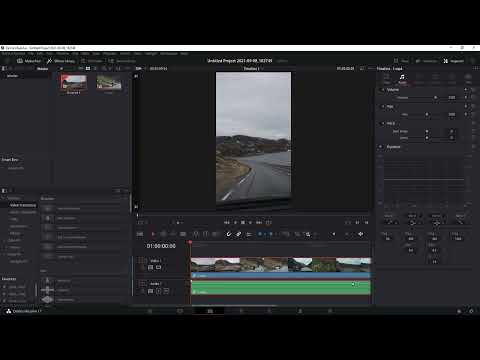Toggle Auto Track Selector on Video 1
480x360 pixels.
click(x=150, y=267)
